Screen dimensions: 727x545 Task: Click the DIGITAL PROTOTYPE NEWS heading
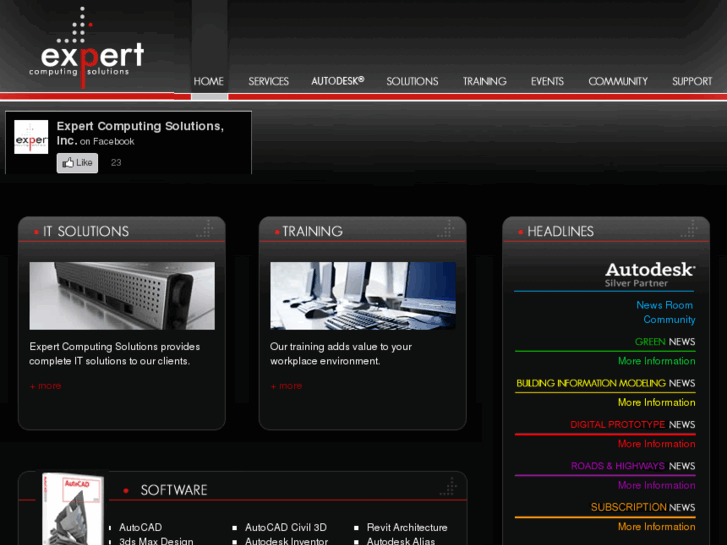click(632, 424)
